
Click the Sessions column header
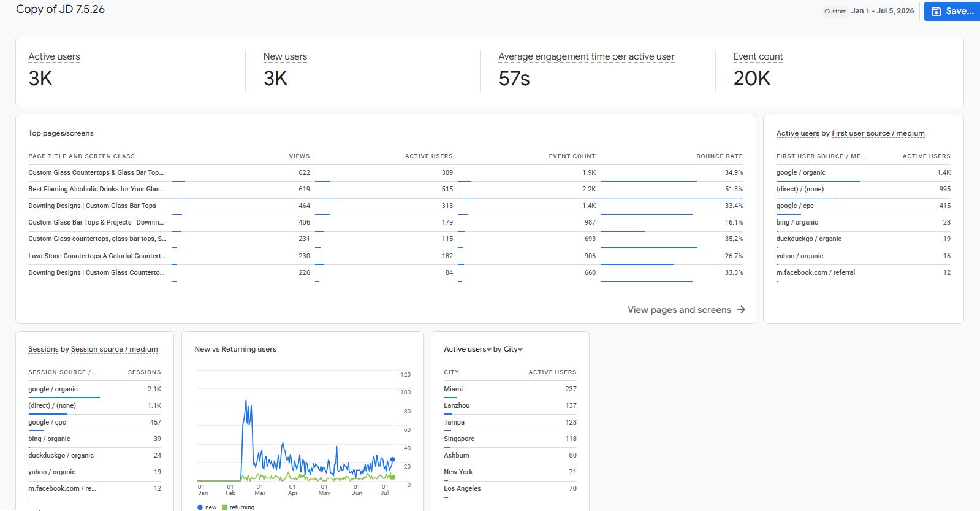point(144,372)
